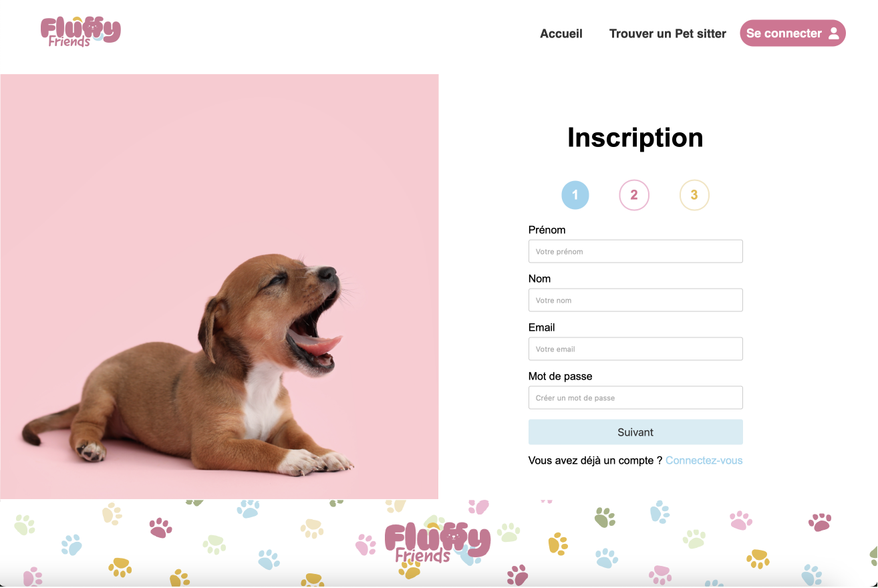
Task: Open Trouver un Pet sitter page
Action: pyautogui.click(x=668, y=33)
